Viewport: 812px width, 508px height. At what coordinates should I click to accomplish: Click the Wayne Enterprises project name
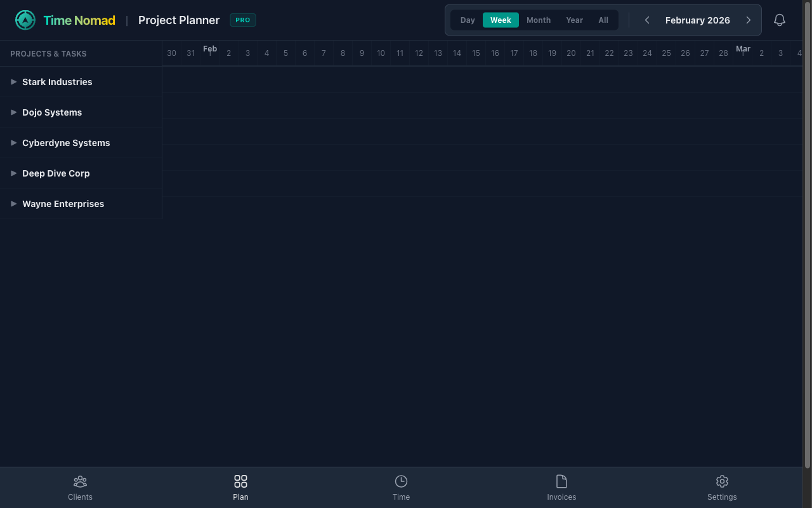63,204
